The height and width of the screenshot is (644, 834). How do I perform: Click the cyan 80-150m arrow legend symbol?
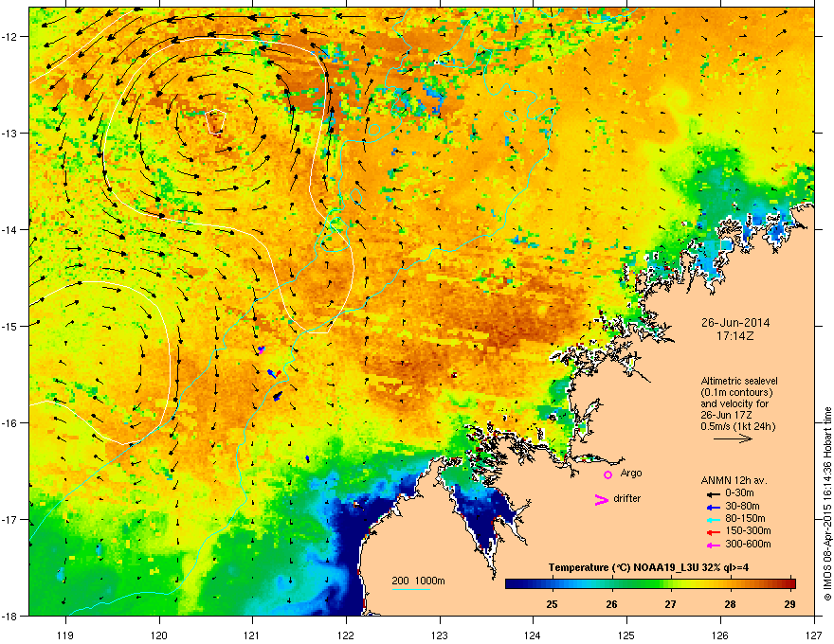tap(713, 519)
